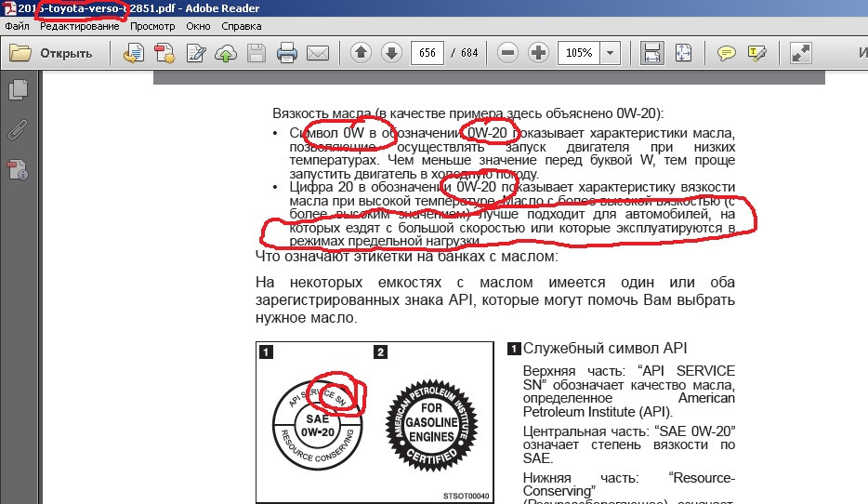
Task: Click the save (floppy disk) icon
Action: point(256,53)
